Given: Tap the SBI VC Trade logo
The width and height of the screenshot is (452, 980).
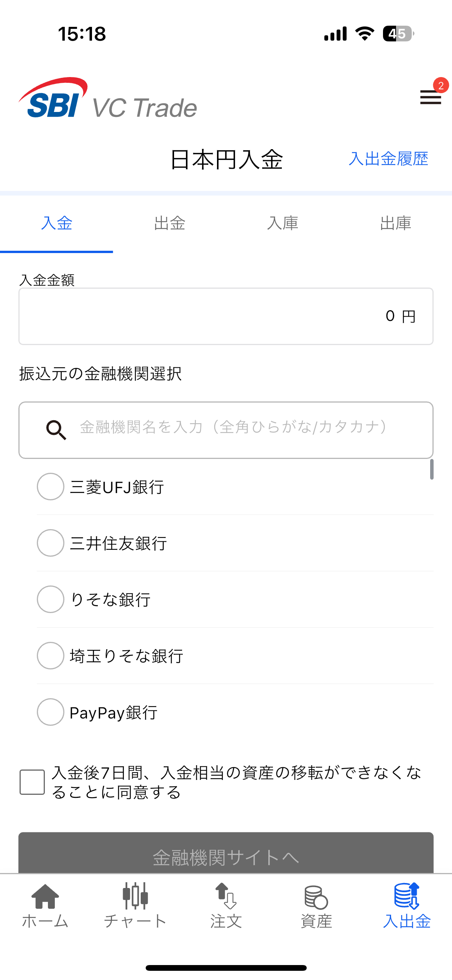Looking at the screenshot, I should [x=108, y=99].
